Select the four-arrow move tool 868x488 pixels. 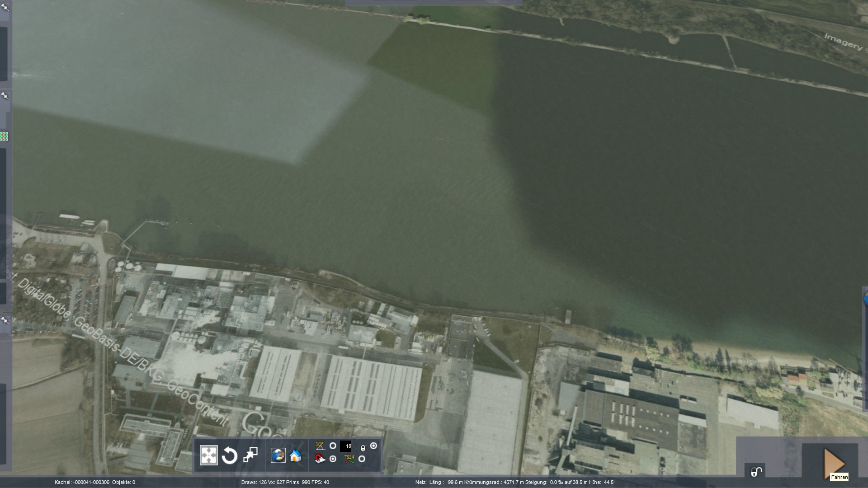(x=208, y=455)
